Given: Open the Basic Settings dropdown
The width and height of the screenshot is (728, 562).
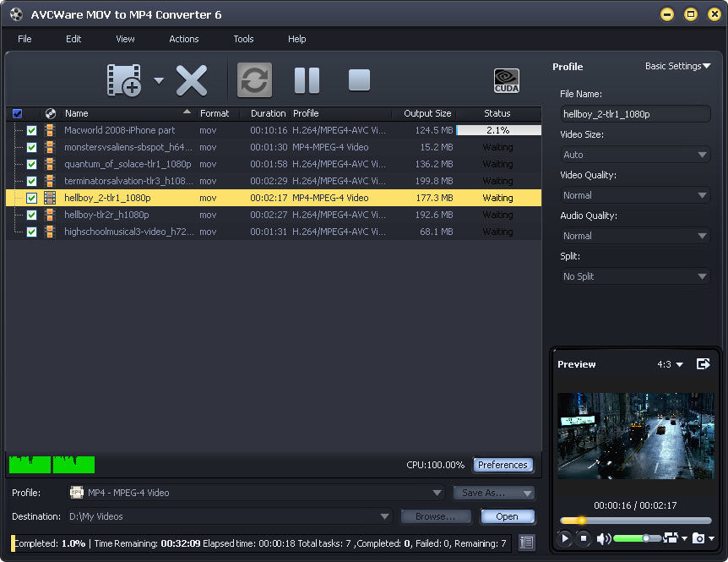Looking at the screenshot, I should click(x=678, y=66).
